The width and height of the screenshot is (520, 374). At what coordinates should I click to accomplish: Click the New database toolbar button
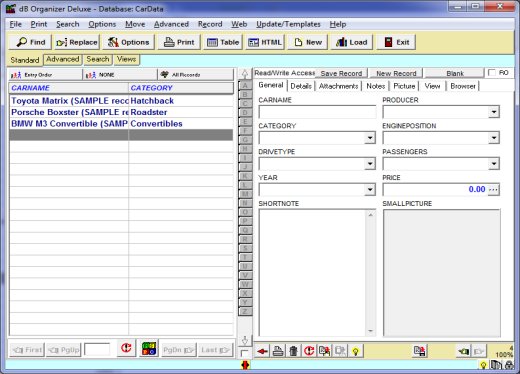point(308,42)
